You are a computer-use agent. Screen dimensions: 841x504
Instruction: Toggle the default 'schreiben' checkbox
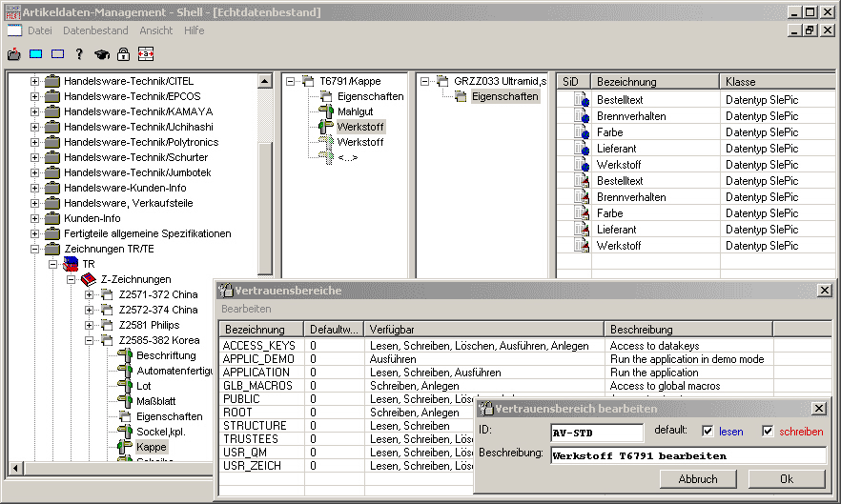(768, 431)
